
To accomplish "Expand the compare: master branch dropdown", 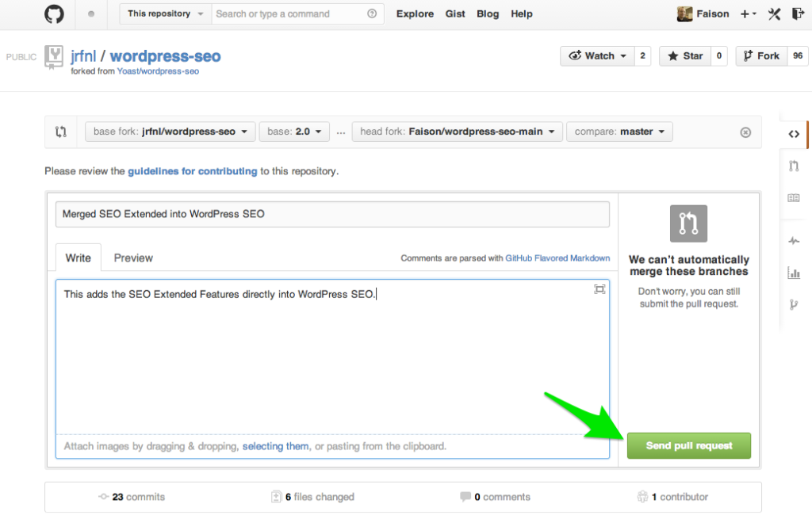I will (619, 132).
